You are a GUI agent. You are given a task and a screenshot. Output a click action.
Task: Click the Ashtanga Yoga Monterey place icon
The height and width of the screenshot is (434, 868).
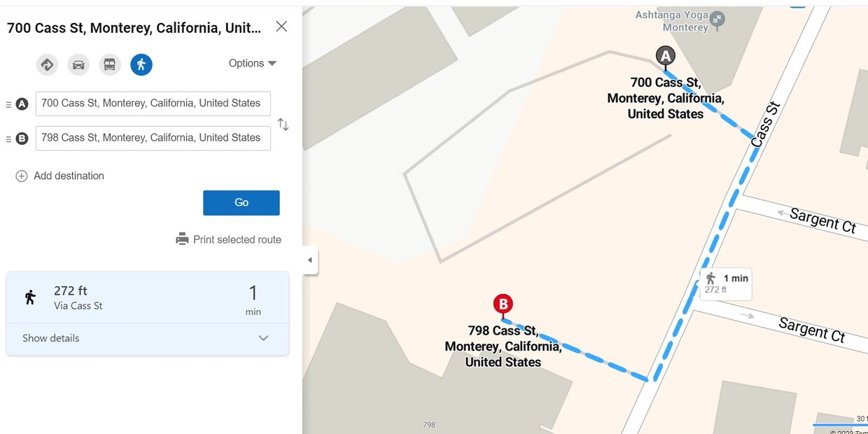(x=717, y=19)
